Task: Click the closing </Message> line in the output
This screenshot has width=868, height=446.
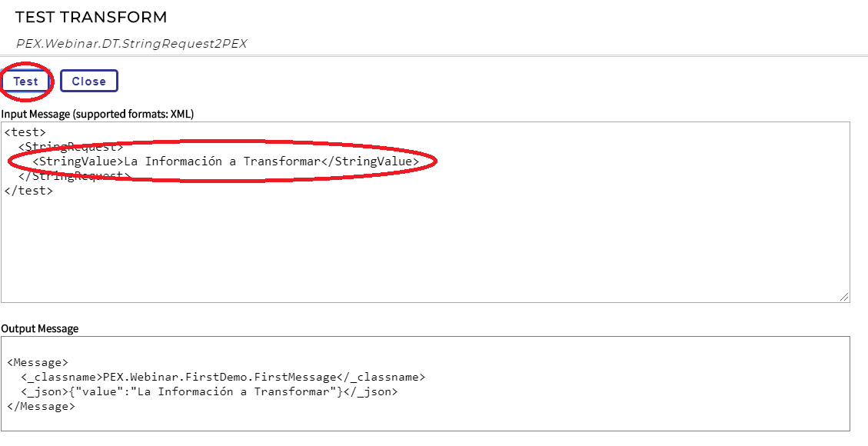Action: [41, 406]
